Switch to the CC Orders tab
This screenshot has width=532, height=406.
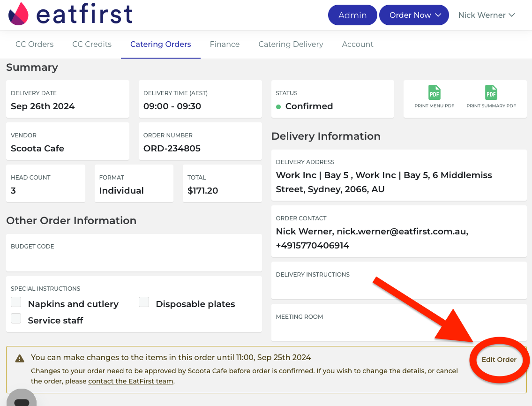click(35, 44)
